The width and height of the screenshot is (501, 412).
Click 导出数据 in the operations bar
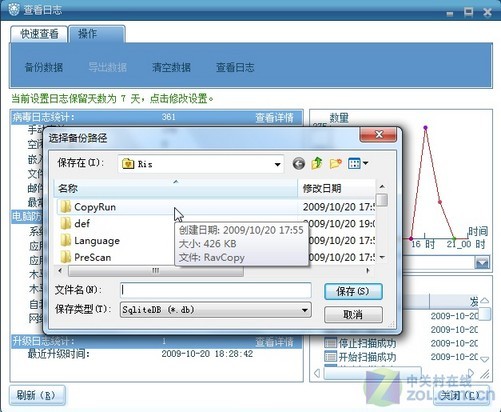[107, 68]
